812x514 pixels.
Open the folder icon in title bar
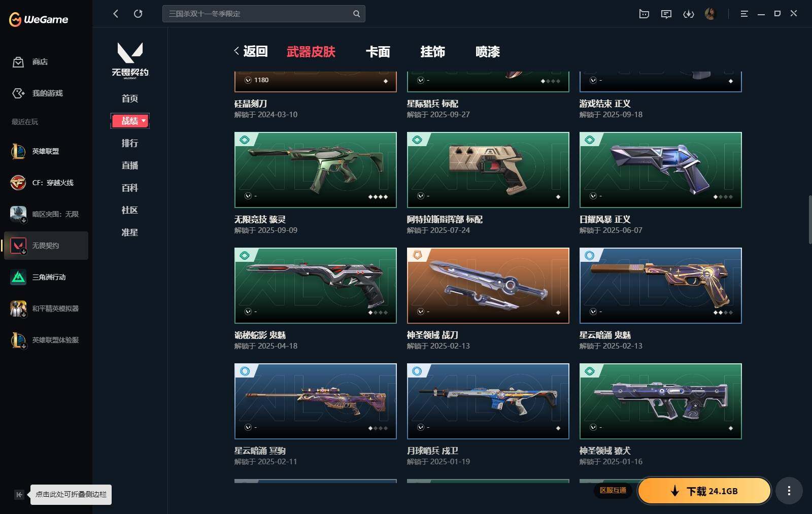(x=644, y=14)
